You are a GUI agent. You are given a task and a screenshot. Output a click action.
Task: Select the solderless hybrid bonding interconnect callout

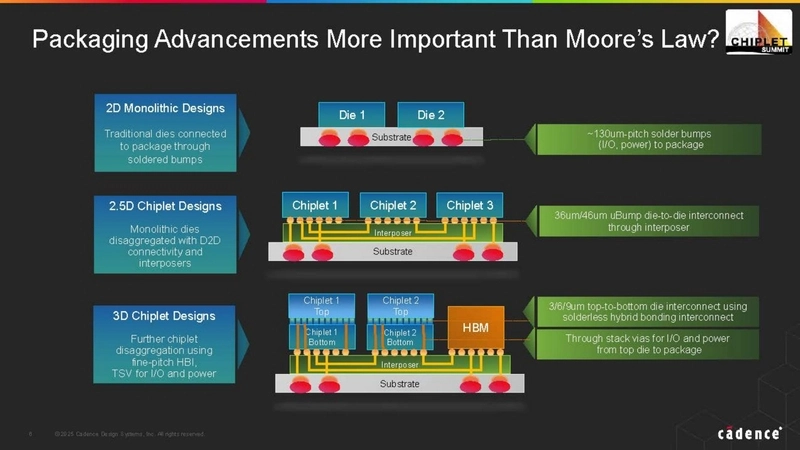(641, 310)
